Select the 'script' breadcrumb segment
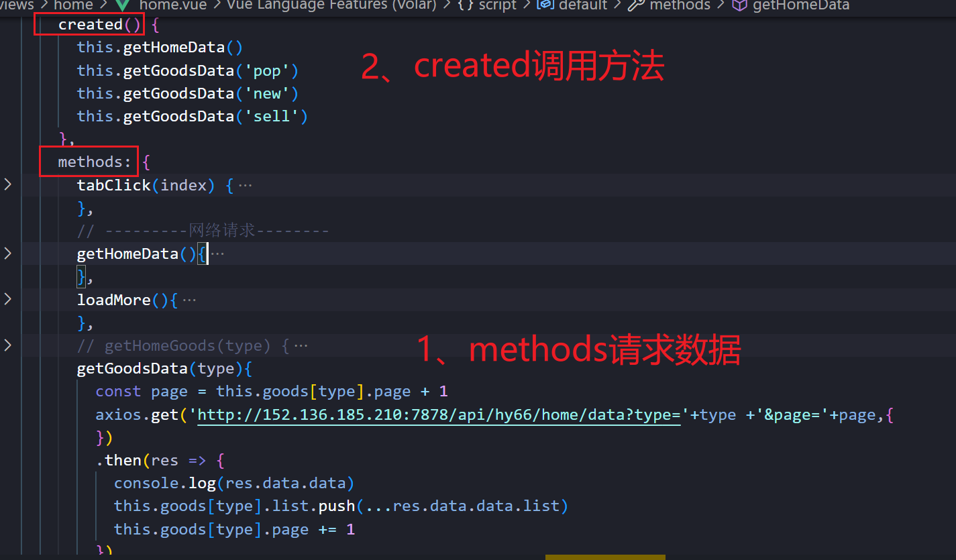Screen dimensions: 956x560 497,5
